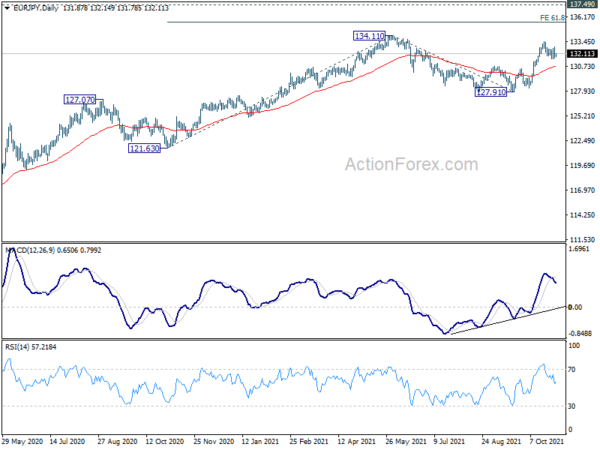Click the 127.930 price axis value

582,91
